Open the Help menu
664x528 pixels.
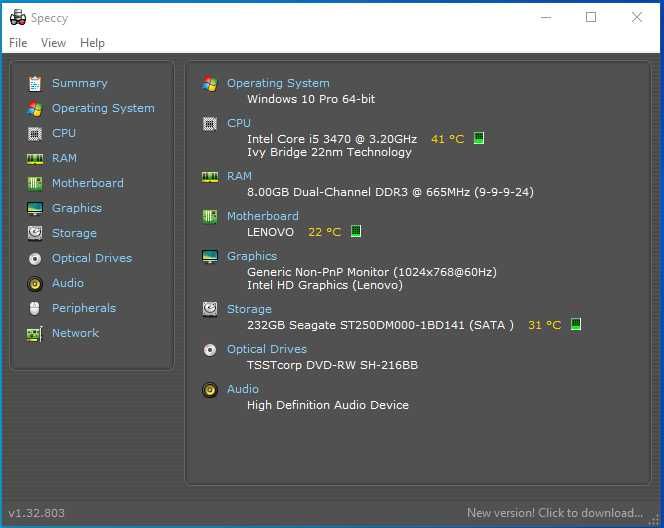click(x=92, y=43)
